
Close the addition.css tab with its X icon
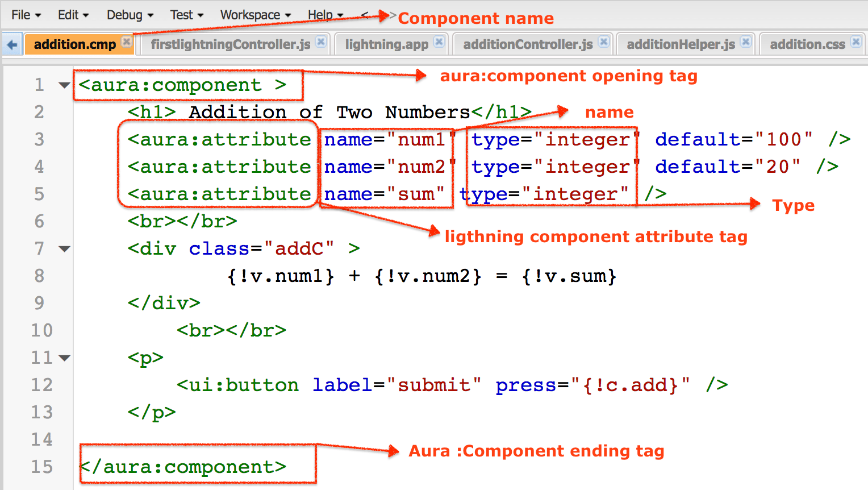tap(856, 41)
